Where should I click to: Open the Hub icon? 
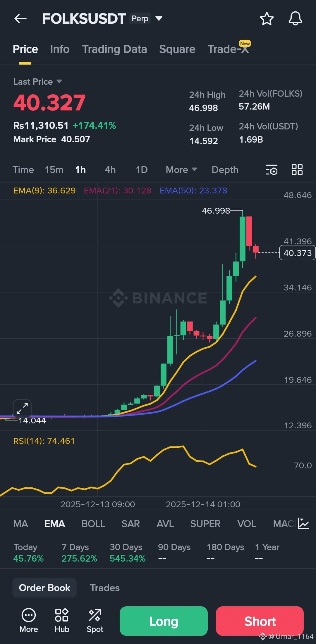click(62, 621)
